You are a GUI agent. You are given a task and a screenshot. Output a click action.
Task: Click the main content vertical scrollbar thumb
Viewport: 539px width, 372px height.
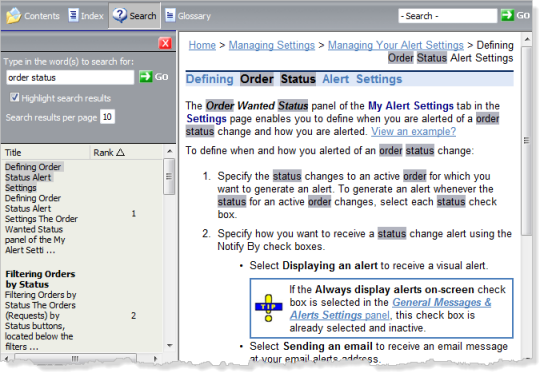526,141
